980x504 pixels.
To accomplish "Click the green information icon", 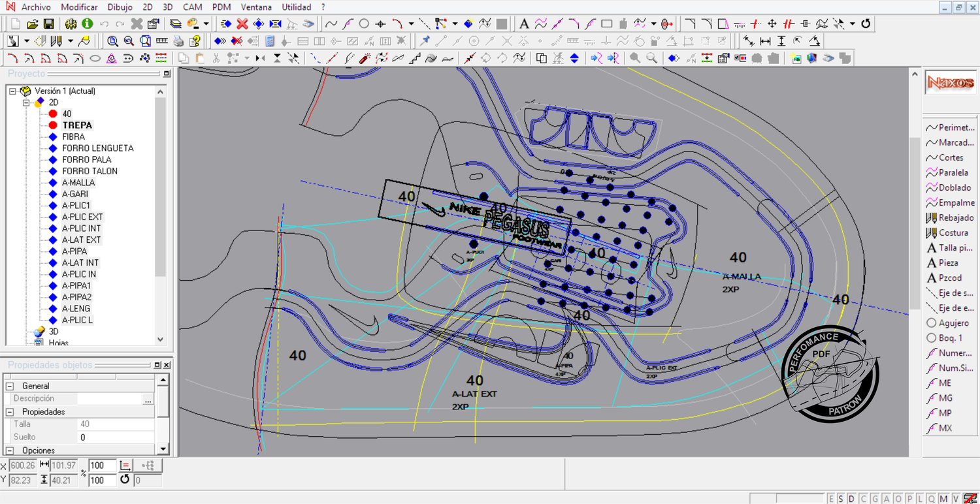I will point(87,24).
